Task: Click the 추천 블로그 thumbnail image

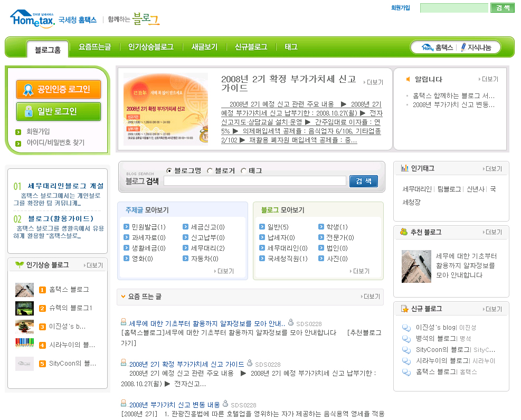Action: (416, 266)
